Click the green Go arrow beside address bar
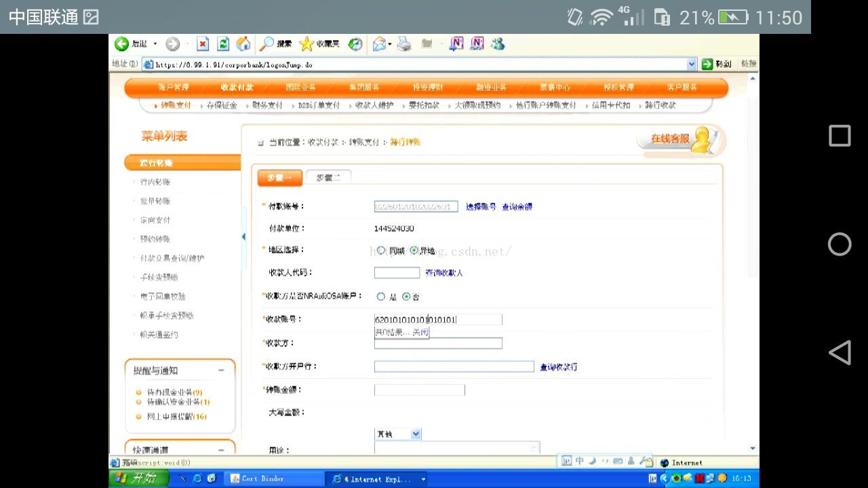 (x=707, y=64)
